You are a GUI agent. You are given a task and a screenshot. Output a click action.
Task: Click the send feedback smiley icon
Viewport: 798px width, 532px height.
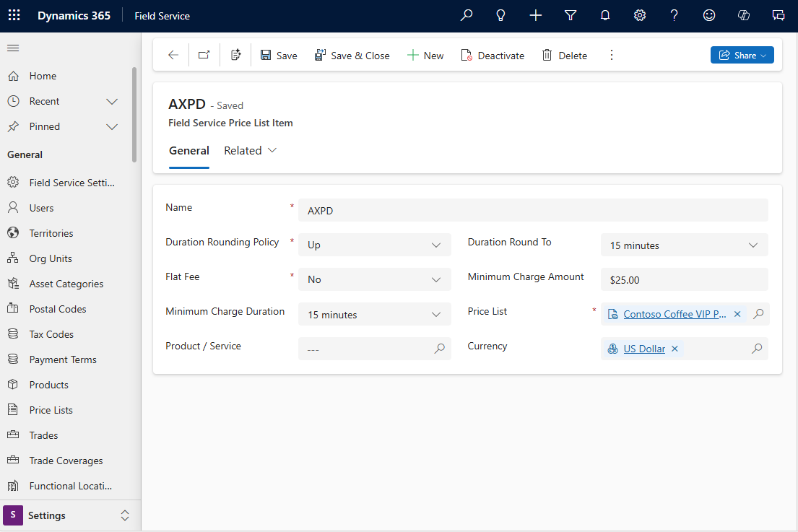708,15
